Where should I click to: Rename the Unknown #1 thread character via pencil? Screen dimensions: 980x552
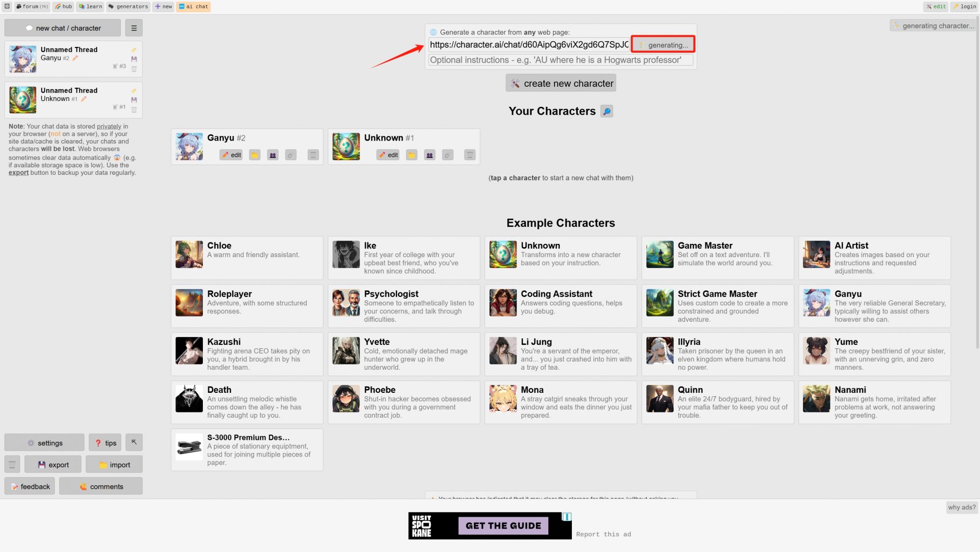pyautogui.click(x=84, y=99)
